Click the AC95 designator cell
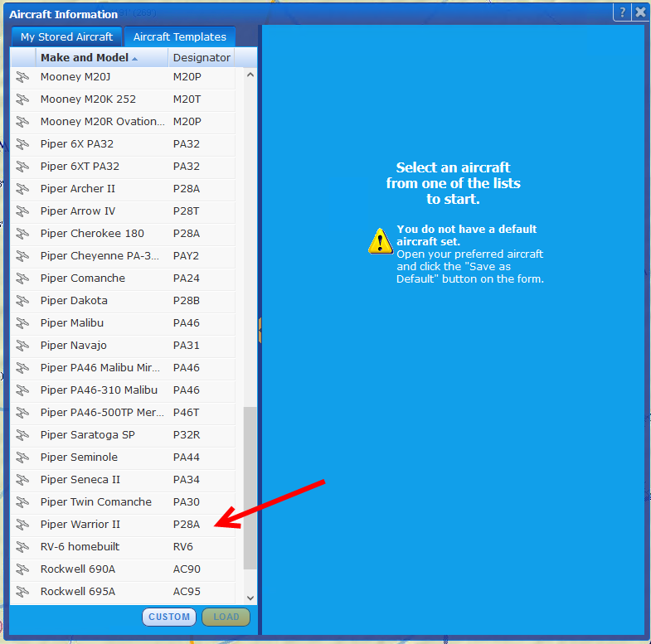 point(187,592)
